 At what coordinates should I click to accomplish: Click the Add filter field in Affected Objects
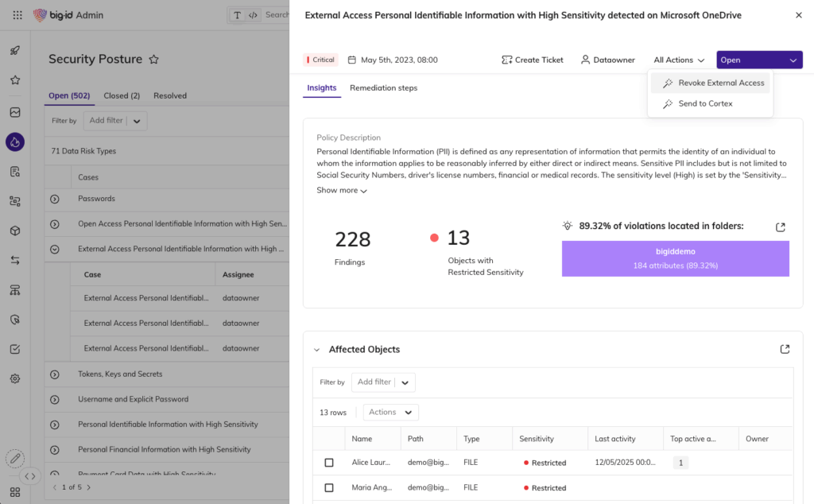point(374,382)
